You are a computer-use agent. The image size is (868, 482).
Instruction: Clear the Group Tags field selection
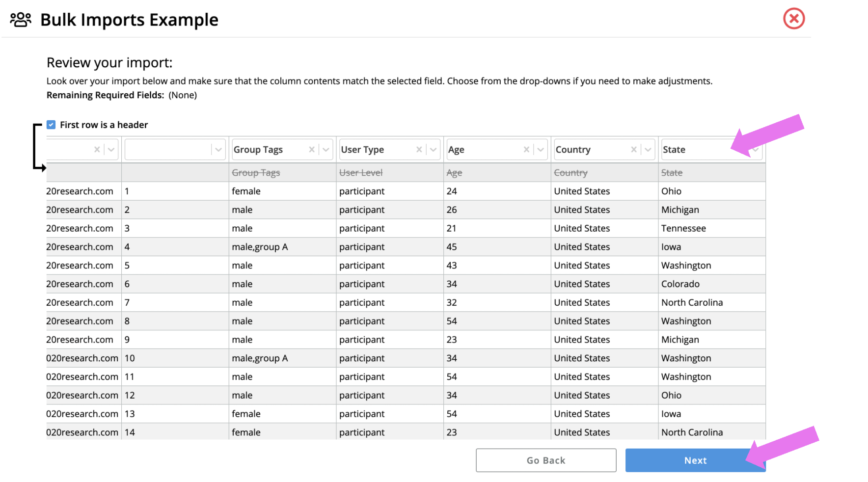312,150
